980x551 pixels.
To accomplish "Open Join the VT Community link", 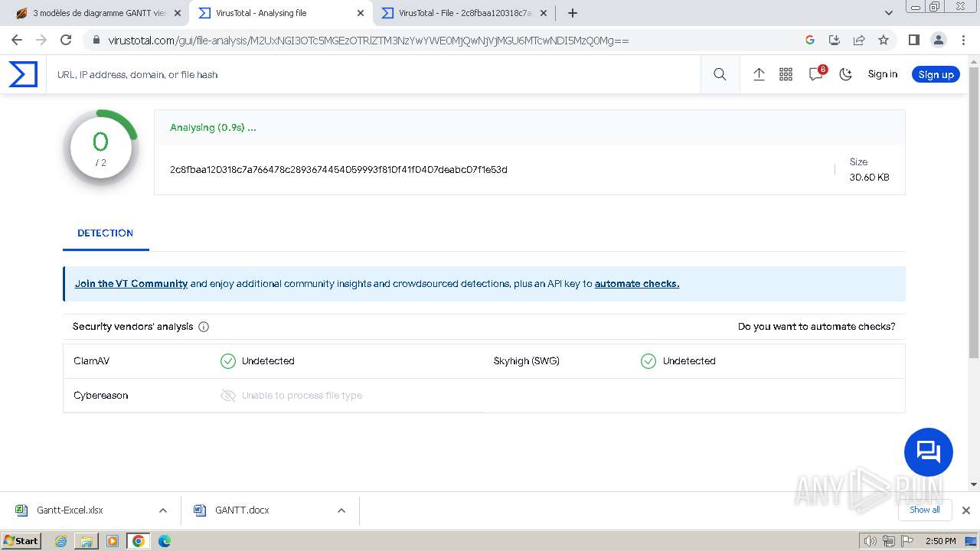I will (131, 284).
